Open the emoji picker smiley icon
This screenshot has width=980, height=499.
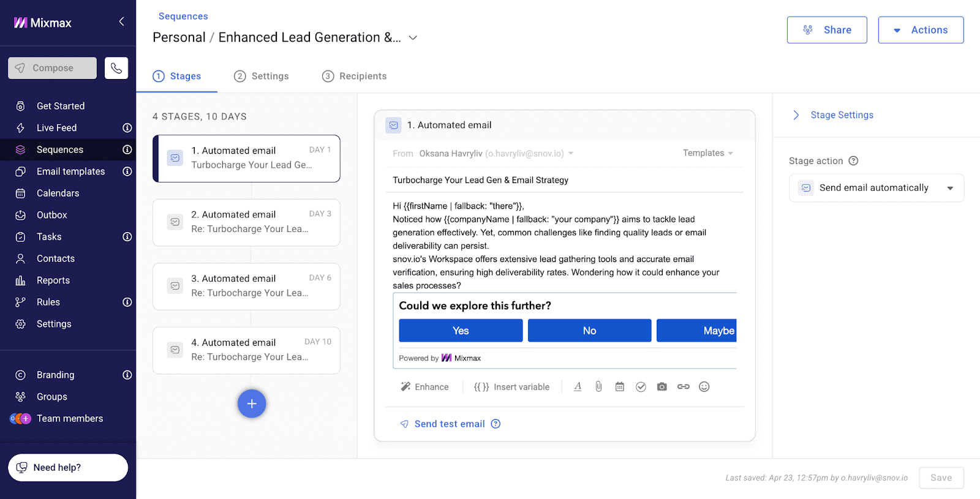point(704,386)
